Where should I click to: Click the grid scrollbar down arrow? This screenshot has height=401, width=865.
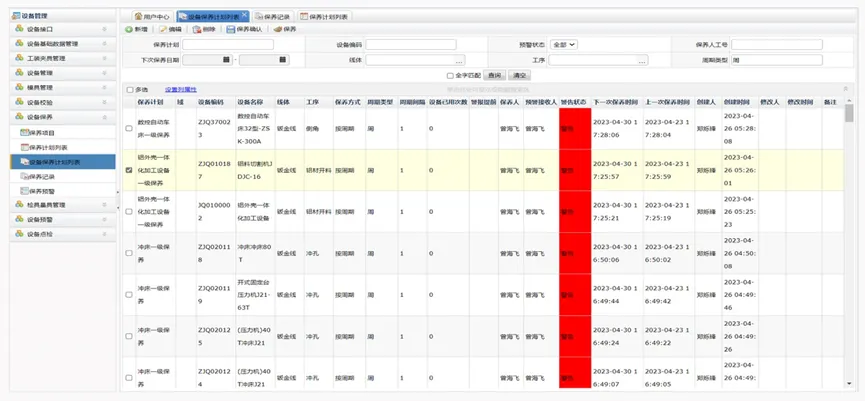click(x=848, y=384)
